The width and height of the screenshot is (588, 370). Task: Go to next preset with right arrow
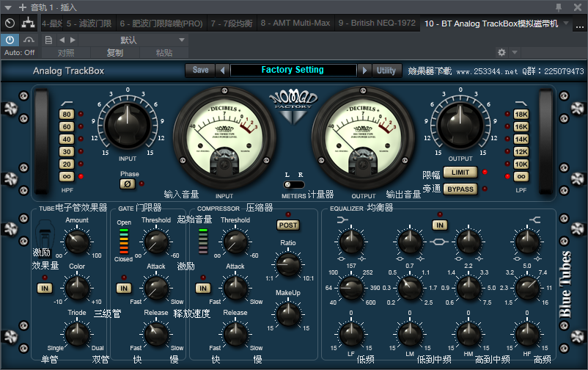click(x=73, y=40)
